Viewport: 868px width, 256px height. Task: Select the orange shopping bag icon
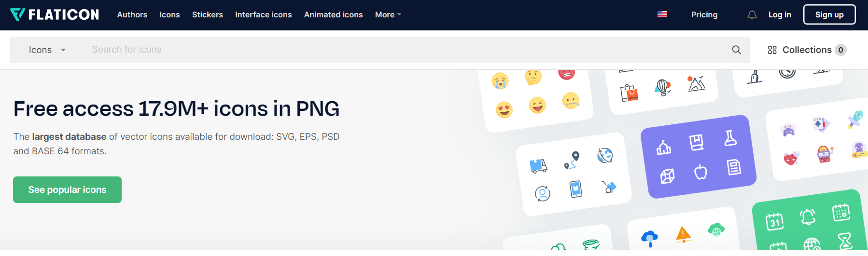629,93
